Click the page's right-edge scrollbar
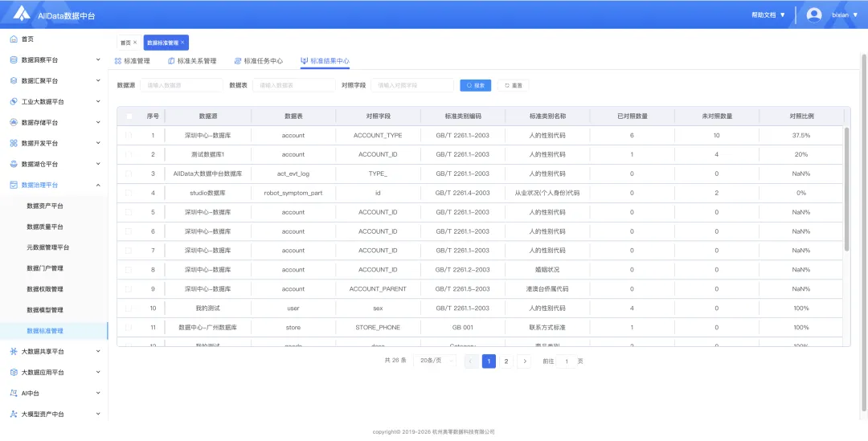Image resolution: width=868 pixels, height=441 pixels. point(863,232)
